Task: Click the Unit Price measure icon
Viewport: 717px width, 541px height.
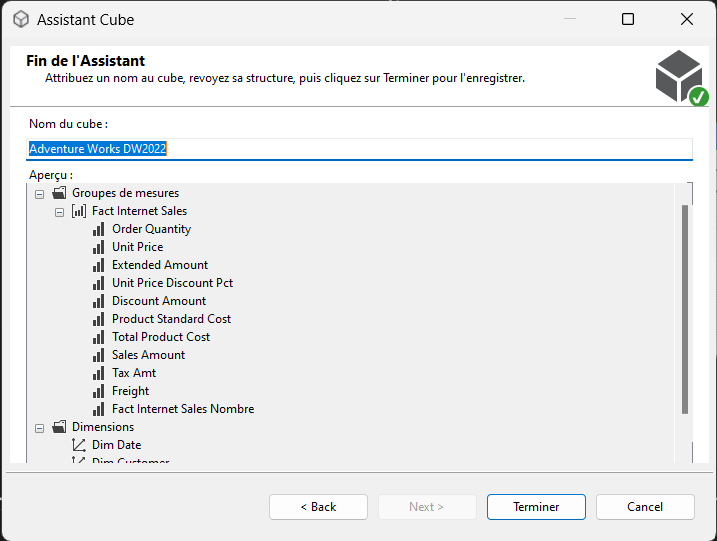Action: pos(98,247)
